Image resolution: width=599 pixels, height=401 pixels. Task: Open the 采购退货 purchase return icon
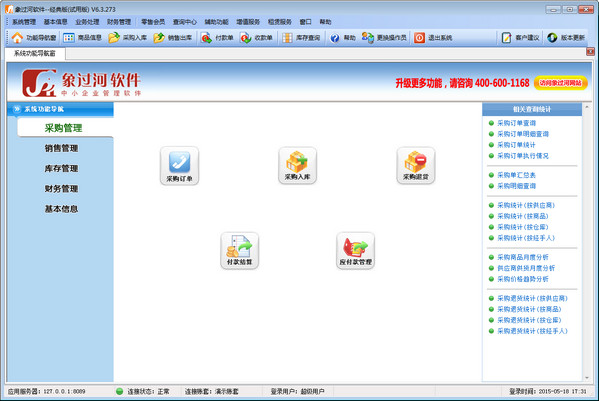pyautogui.click(x=416, y=166)
